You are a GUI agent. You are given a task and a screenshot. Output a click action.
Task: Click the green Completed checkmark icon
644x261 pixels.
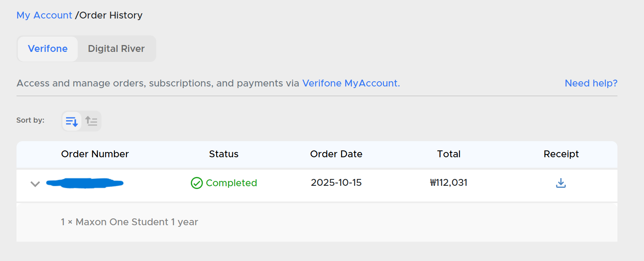tap(197, 183)
